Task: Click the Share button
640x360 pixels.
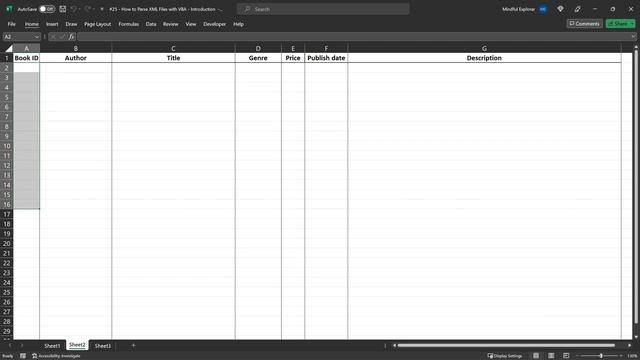Action: tap(618, 24)
